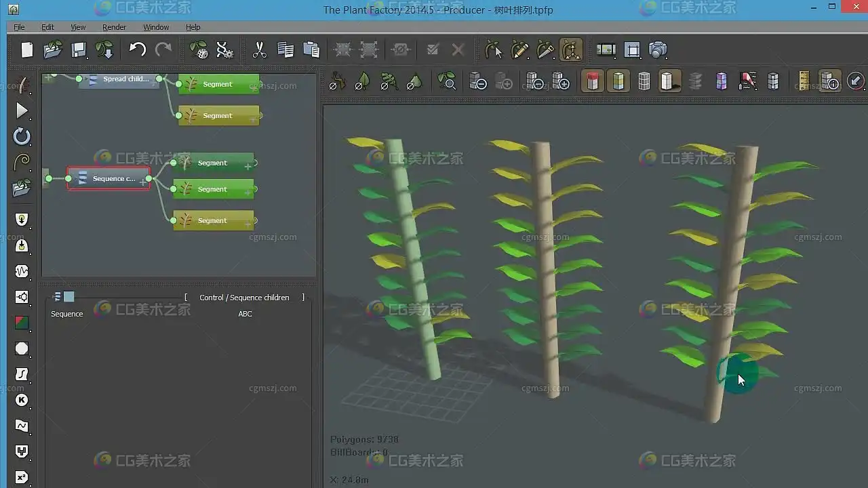Toggle the wireframe cube display mode
The width and height of the screenshot is (868, 488).
click(644, 82)
